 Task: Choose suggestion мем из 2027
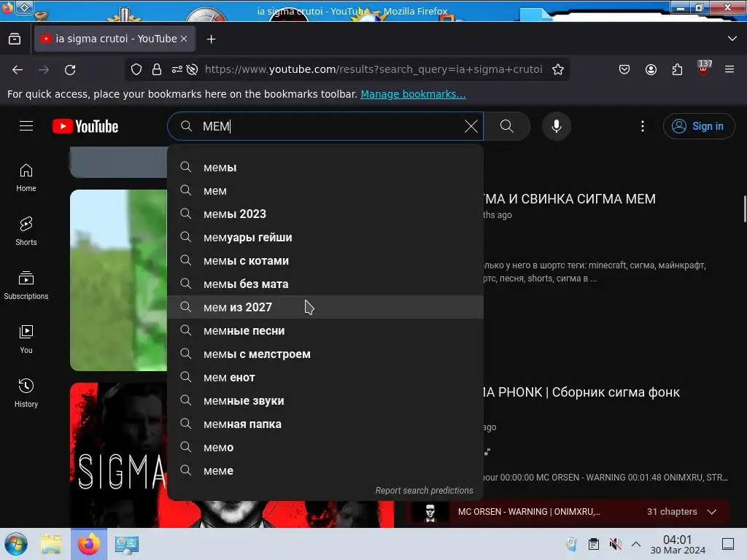325,307
